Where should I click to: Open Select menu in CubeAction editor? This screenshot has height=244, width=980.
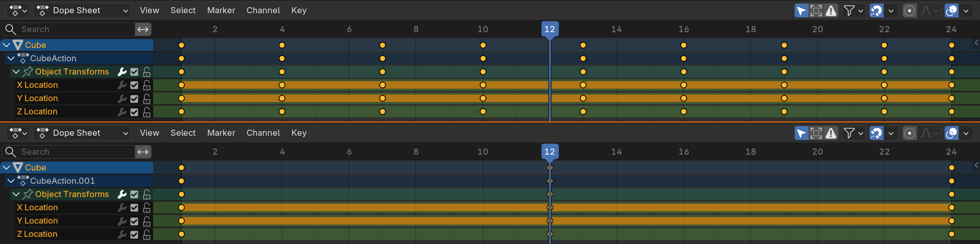coord(183,10)
